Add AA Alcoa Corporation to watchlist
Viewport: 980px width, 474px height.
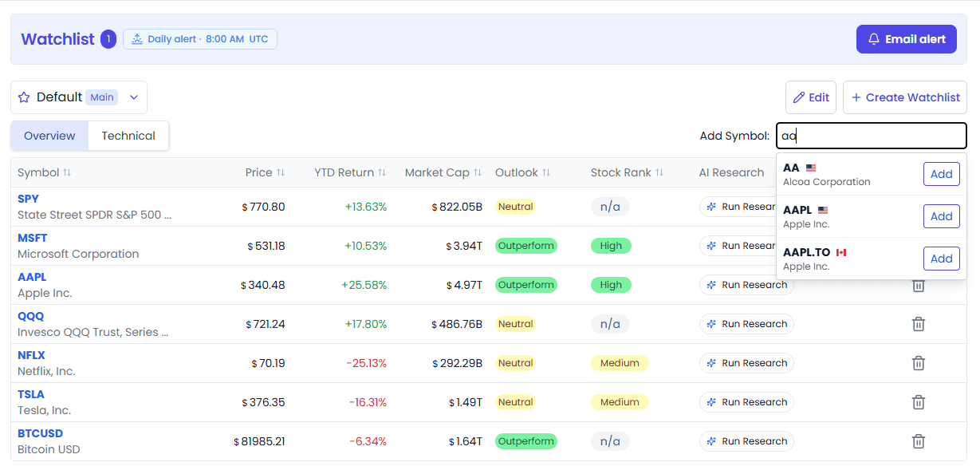pos(942,174)
